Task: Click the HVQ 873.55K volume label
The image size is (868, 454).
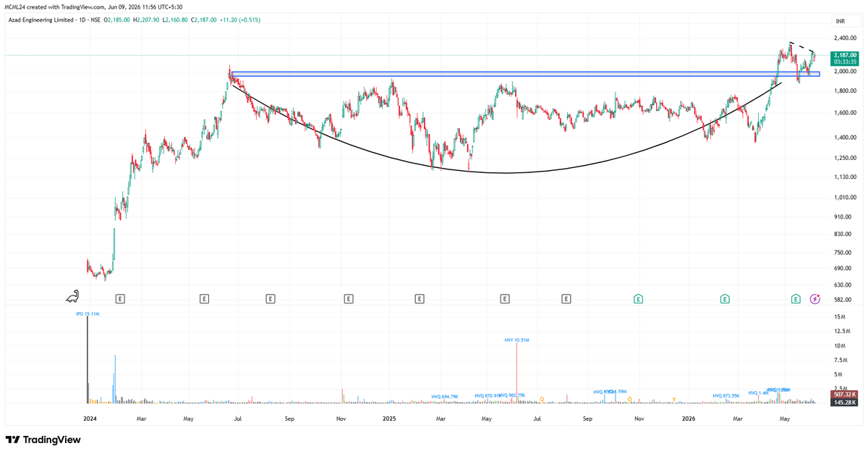Action: point(726,395)
